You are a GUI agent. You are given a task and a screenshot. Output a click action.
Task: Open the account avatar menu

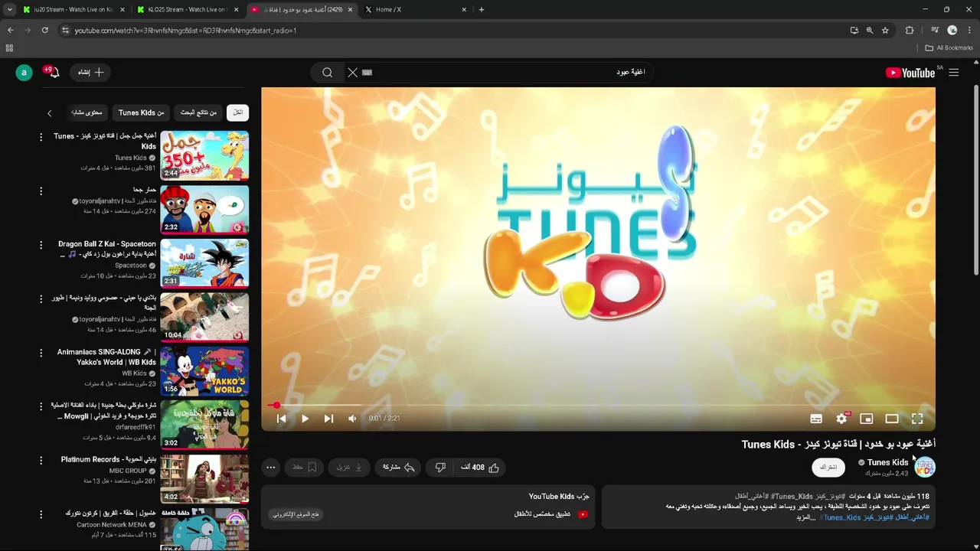(x=24, y=73)
